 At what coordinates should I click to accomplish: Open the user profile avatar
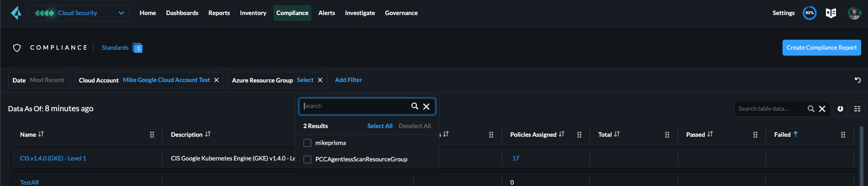pyautogui.click(x=854, y=13)
